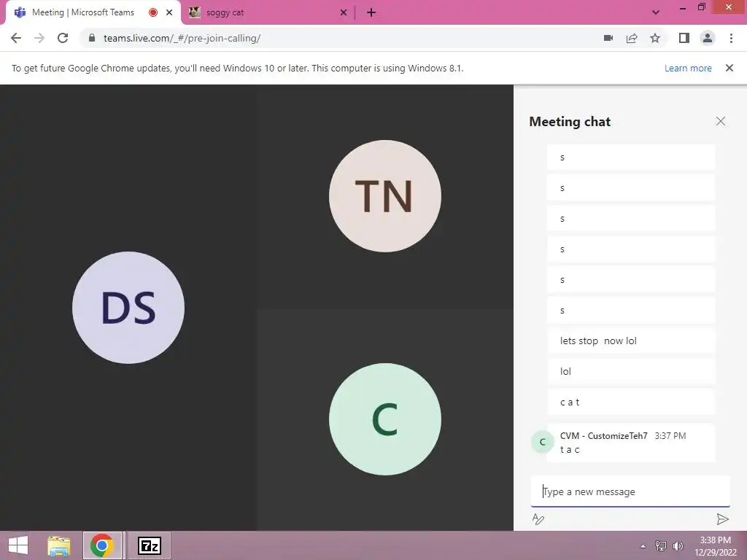The width and height of the screenshot is (747, 560).
Task: Click sender name CVM - CustomizeTeh7
Action: (603, 436)
